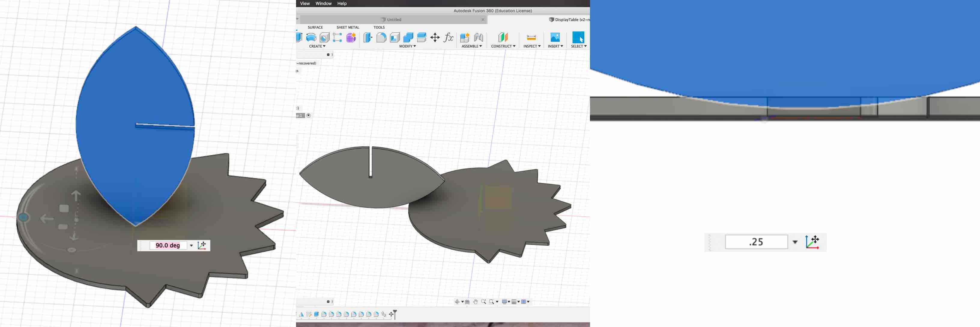Expand the INSPECT dropdown
Screen dimensions: 980x327
coord(532,46)
